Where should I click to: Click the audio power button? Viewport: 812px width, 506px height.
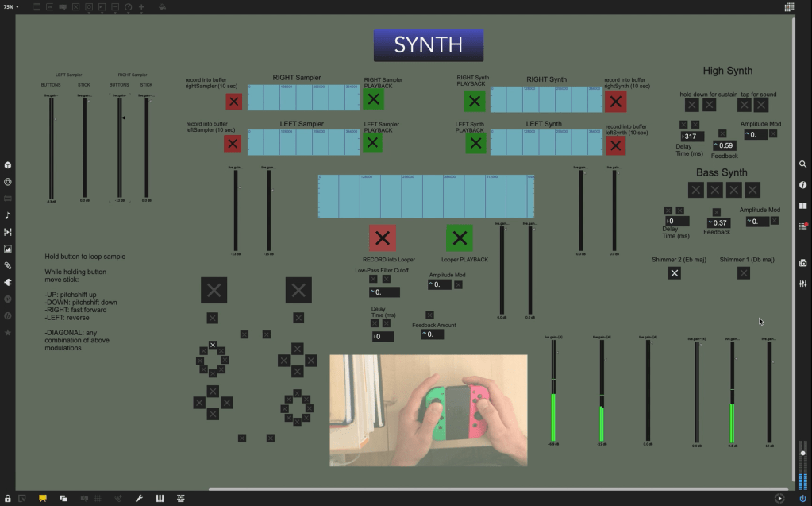point(802,498)
